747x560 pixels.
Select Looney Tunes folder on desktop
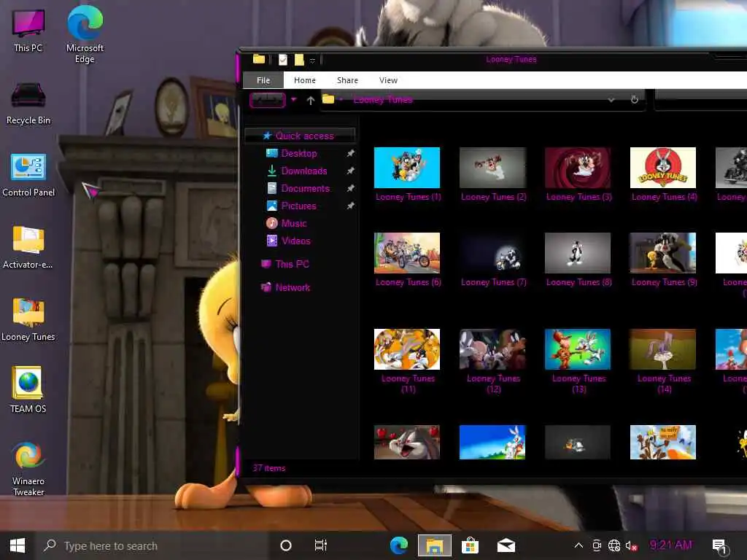[28, 319]
